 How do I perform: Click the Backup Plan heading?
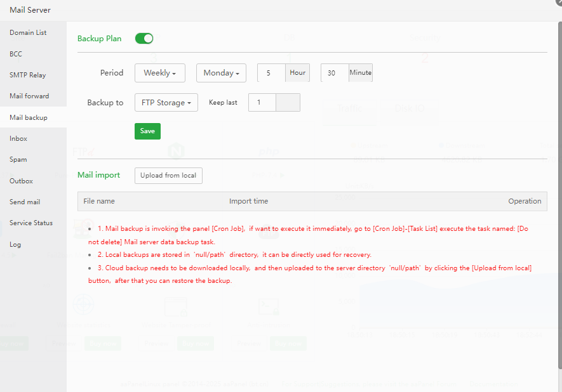[x=99, y=39]
